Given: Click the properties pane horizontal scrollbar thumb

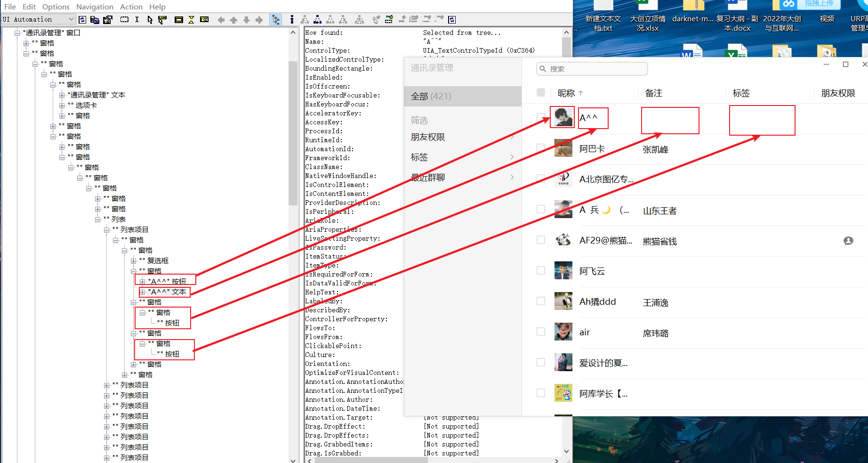Looking at the screenshot, I should (x=371, y=460).
